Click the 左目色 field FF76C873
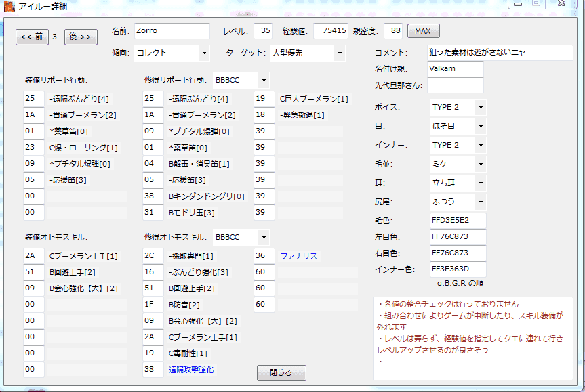 tap(458, 237)
